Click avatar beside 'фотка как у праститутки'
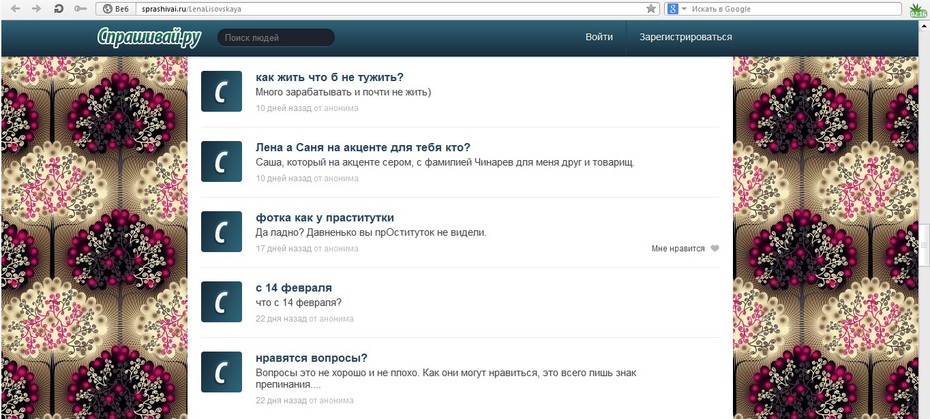The image size is (930, 419). [x=221, y=231]
